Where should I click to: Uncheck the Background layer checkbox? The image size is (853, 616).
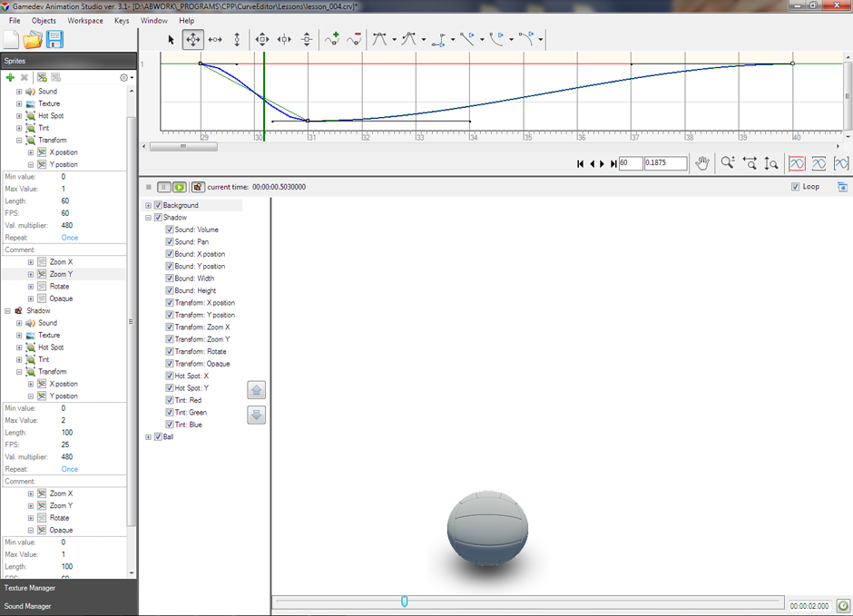point(158,206)
